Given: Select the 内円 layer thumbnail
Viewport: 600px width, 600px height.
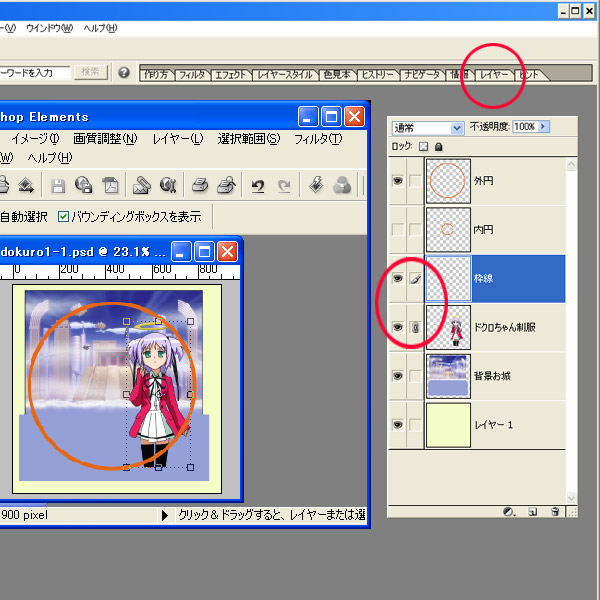Looking at the screenshot, I should (x=448, y=230).
